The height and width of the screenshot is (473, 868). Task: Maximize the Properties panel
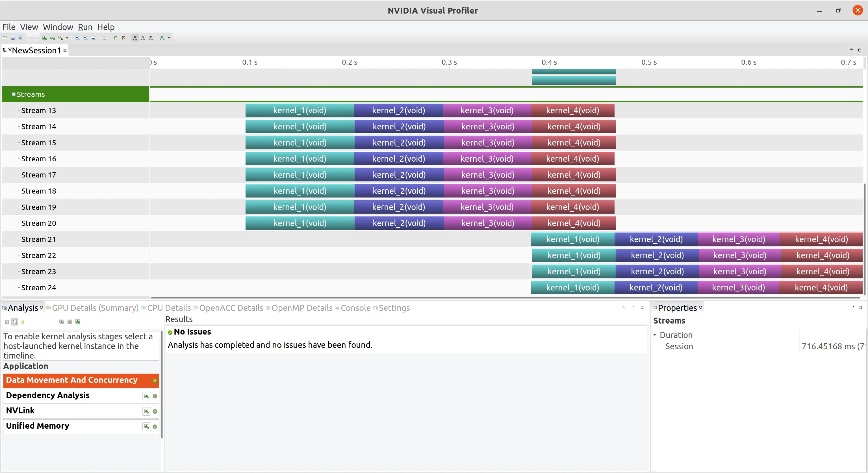860,307
